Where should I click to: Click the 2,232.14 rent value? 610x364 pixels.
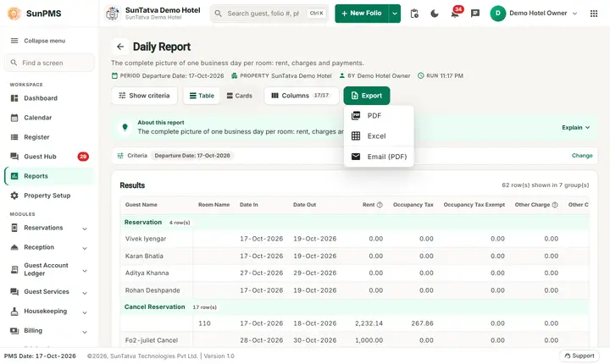(x=369, y=323)
